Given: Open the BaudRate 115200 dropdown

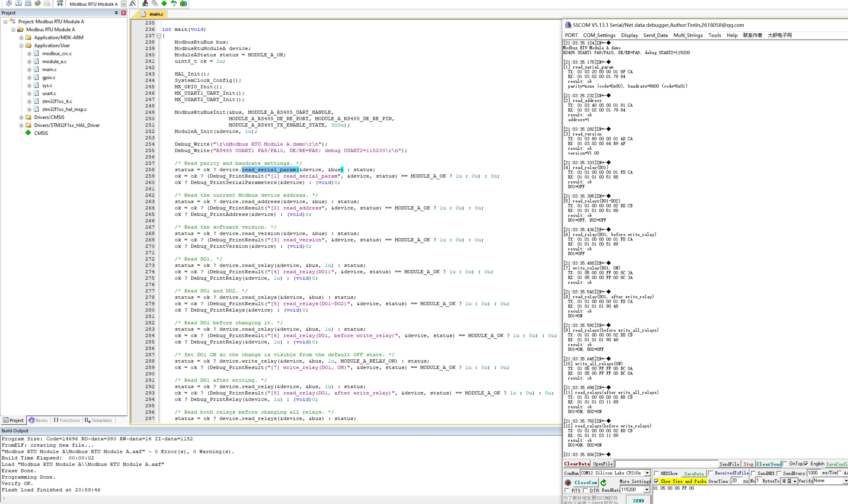Looking at the screenshot, I should point(646,490).
